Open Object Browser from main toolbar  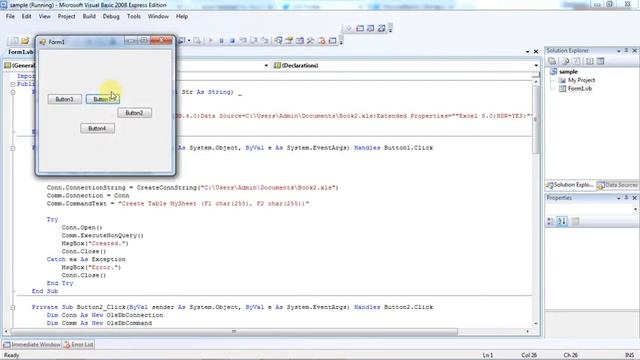pyautogui.click(x=300, y=40)
